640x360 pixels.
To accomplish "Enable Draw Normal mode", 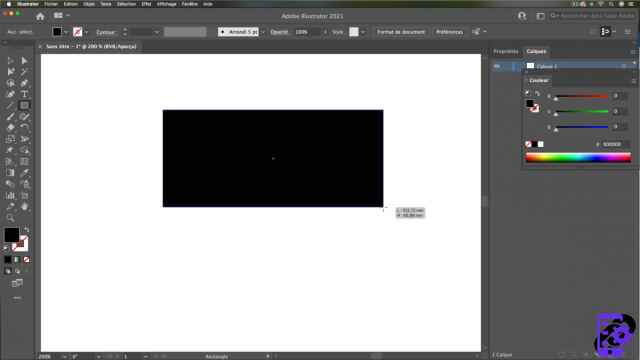I will click(x=8, y=271).
